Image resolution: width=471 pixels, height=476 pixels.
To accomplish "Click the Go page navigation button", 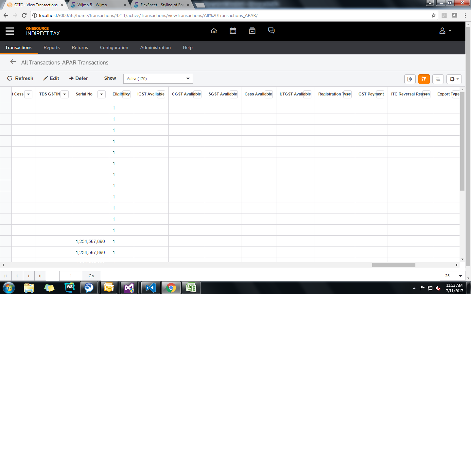I will click(91, 276).
